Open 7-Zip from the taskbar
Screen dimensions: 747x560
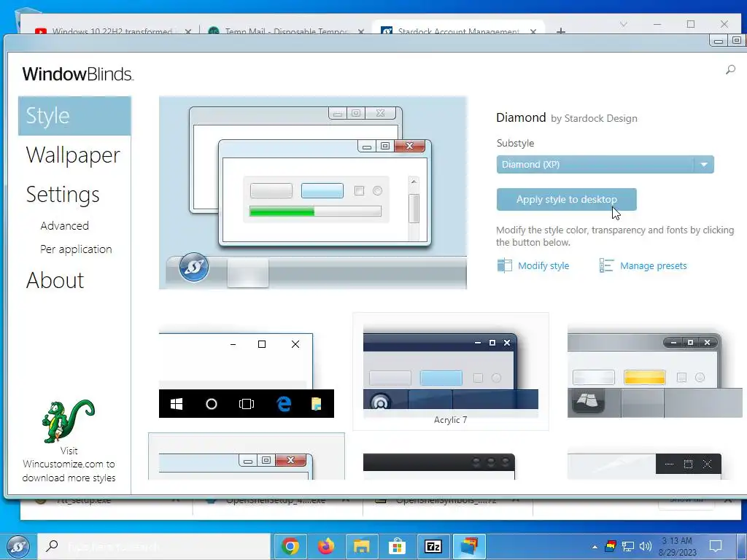click(433, 547)
